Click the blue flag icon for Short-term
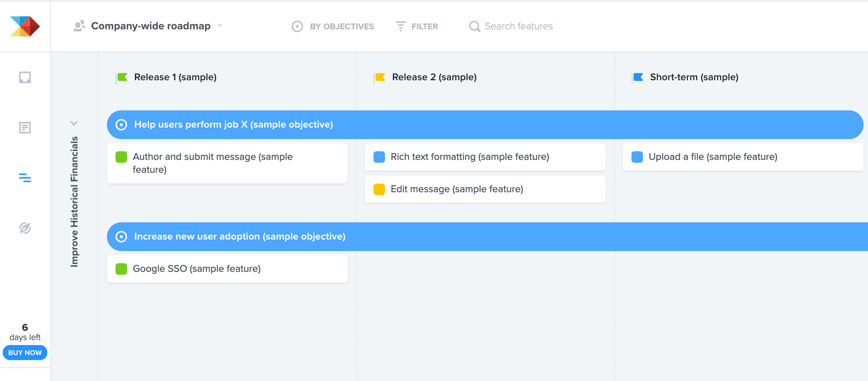 click(638, 77)
